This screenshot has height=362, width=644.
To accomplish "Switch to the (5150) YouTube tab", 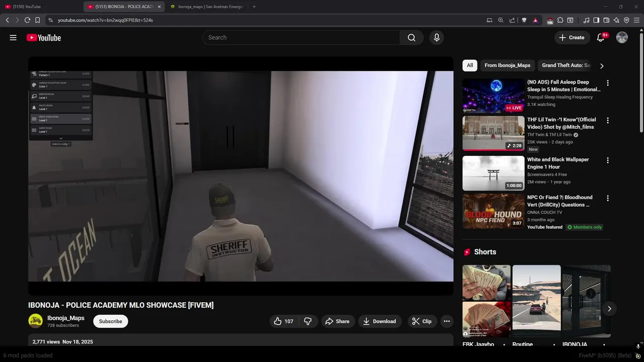I will pos(40,7).
